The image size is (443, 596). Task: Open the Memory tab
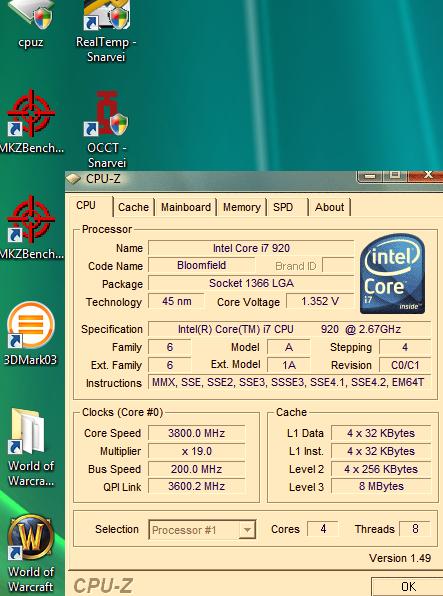[x=241, y=207]
